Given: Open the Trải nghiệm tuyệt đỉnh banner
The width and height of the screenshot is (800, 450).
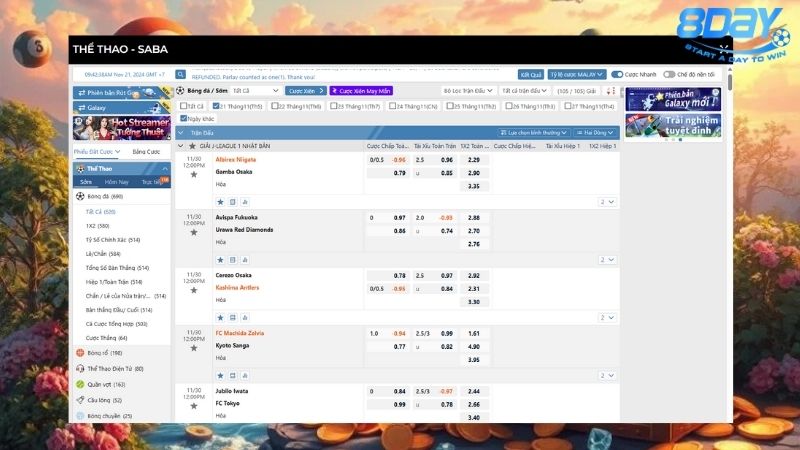Looking at the screenshot, I should 673,126.
